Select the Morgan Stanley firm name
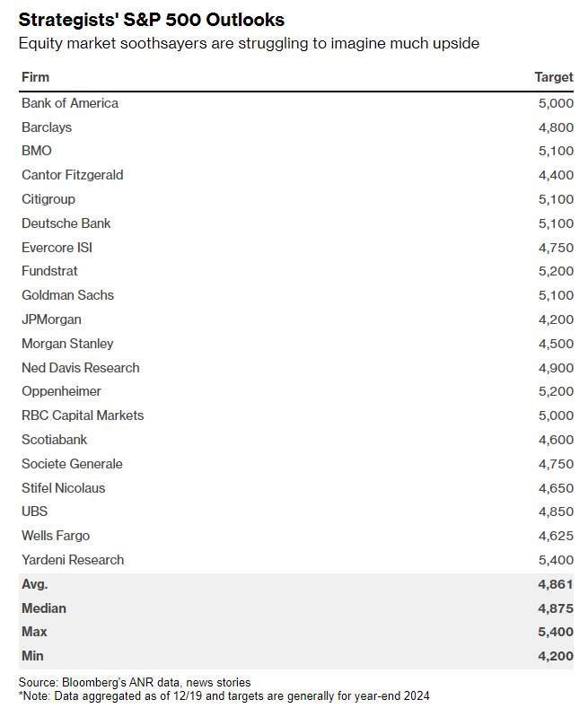The image size is (588, 717). [67, 344]
